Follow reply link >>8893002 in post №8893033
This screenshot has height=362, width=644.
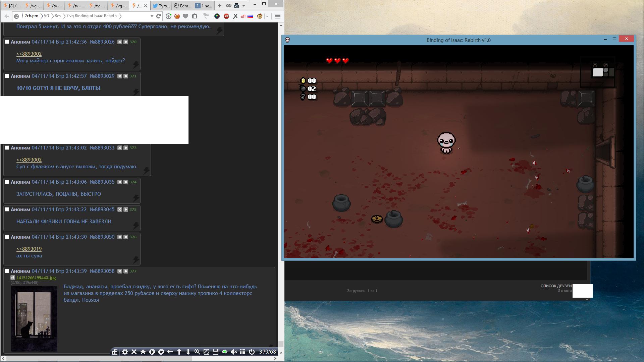pyautogui.click(x=29, y=160)
